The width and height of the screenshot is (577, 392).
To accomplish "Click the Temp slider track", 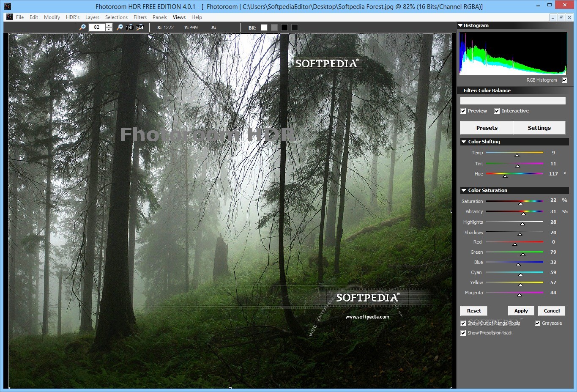I will (x=514, y=153).
